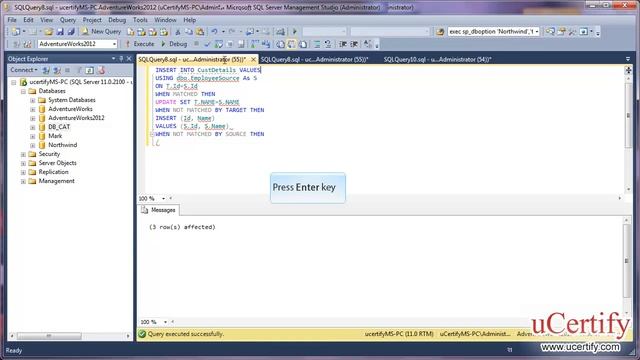Click the Open File folder icon
Screen dimensions: 640x360
(x=49, y=31)
